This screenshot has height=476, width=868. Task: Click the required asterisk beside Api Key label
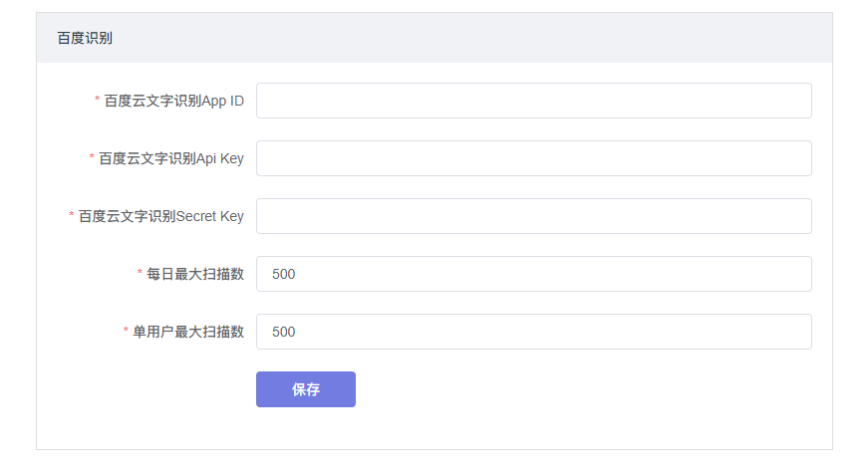pos(92,157)
